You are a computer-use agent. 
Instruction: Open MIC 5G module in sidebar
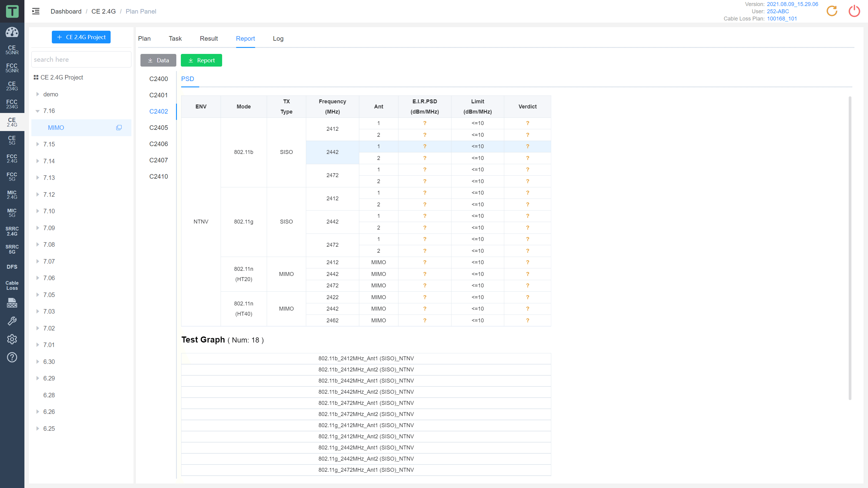[12, 212]
